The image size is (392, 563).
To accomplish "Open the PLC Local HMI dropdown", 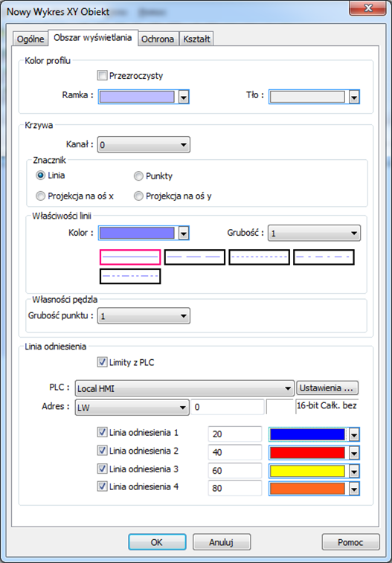I will pos(184,388).
